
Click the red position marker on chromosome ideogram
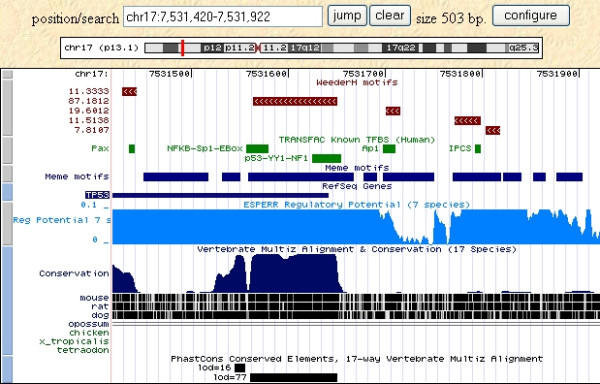point(183,48)
